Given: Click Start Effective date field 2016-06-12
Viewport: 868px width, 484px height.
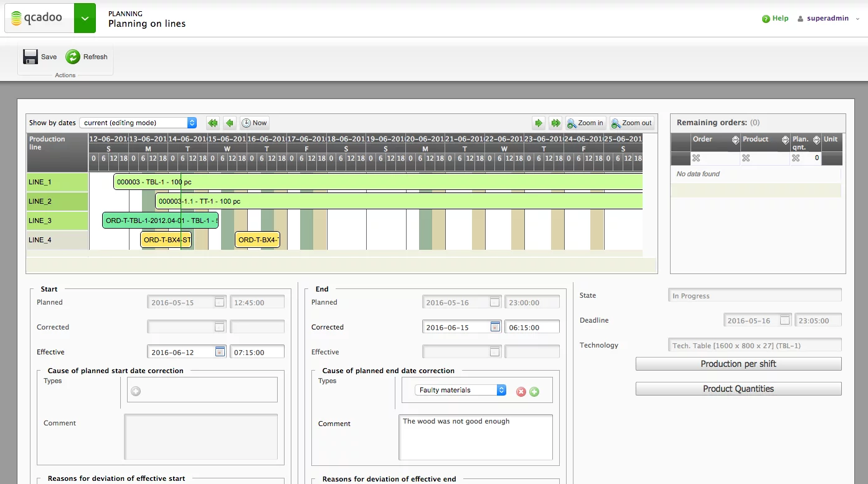Looking at the screenshot, I should click(x=181, y=352).
